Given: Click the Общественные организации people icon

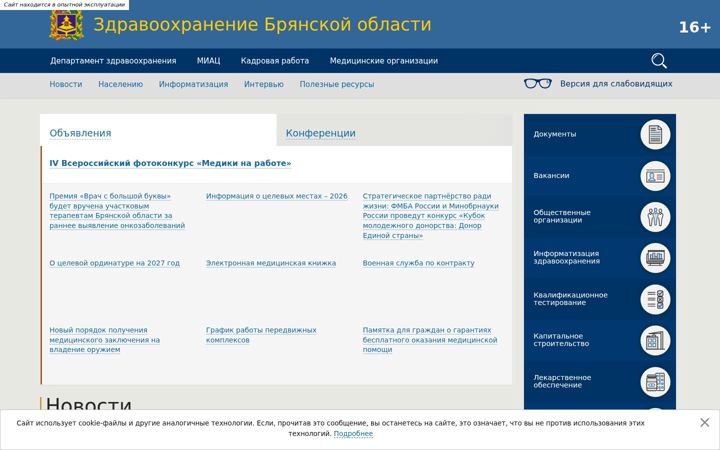Looking at the screenshot, I should pyautogui.click(x=655, y=217).
